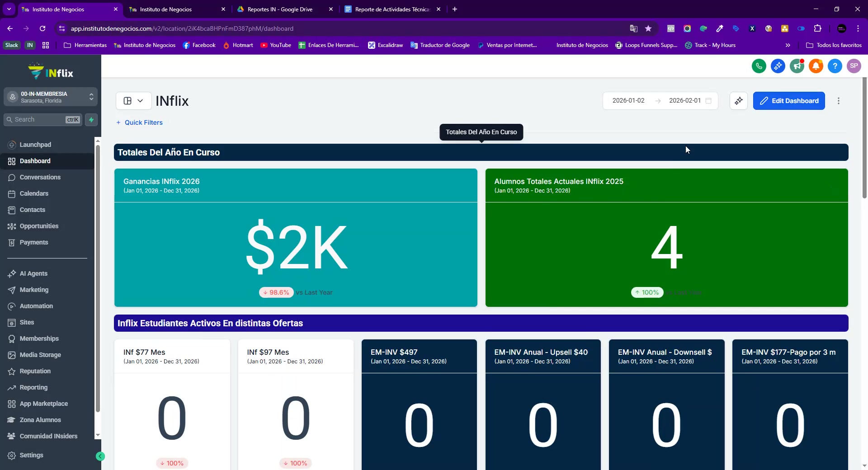This screenshot has height=470, width=868.
Task: Click the blue rocket shortcut icon in header
Action: click(778, 66)
